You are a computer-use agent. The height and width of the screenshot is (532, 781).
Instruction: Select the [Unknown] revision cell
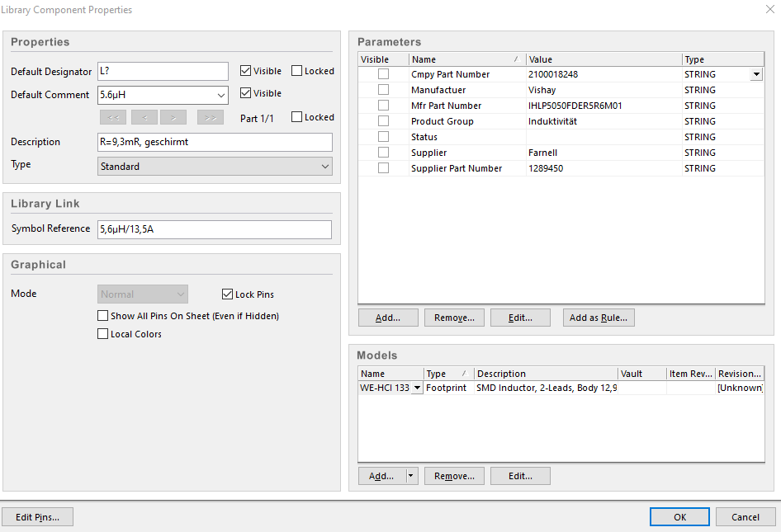pos(740,388)
